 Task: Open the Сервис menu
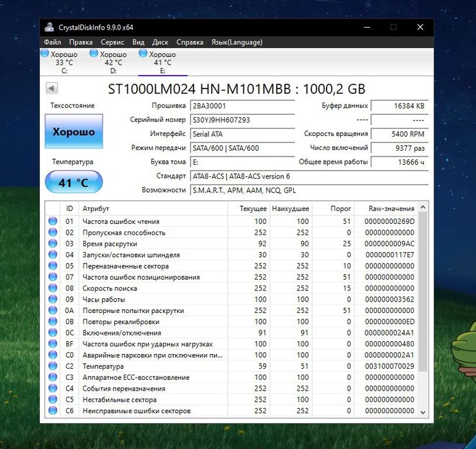(112, 42)
